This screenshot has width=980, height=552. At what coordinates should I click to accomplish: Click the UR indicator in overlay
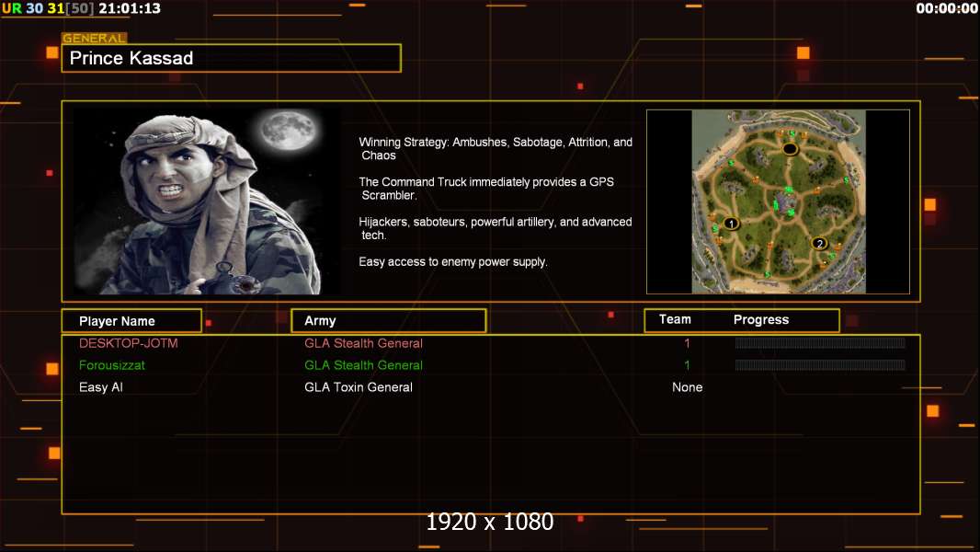[12, 8]
